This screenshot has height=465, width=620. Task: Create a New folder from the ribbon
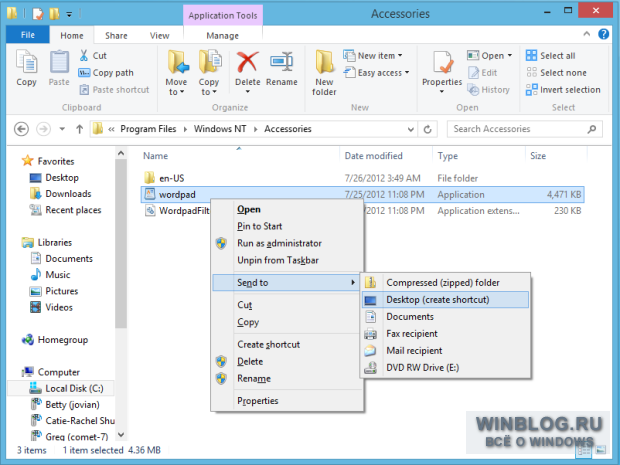[324, 72]
